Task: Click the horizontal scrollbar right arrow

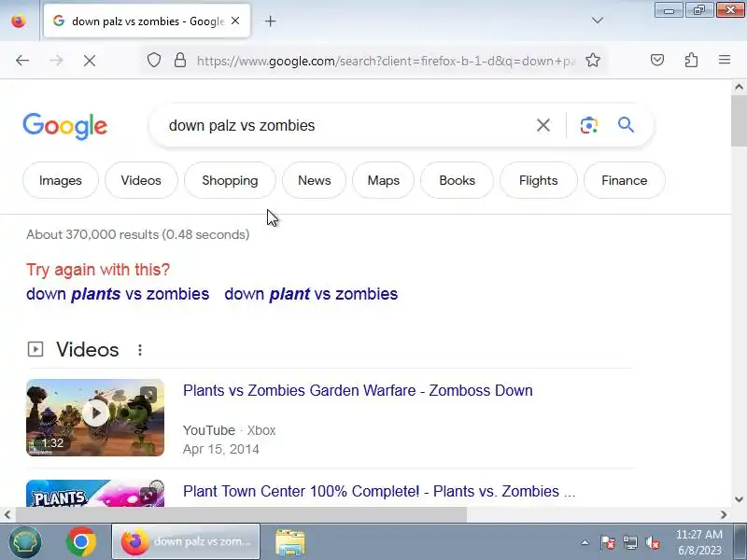Action: click(724, 515)
